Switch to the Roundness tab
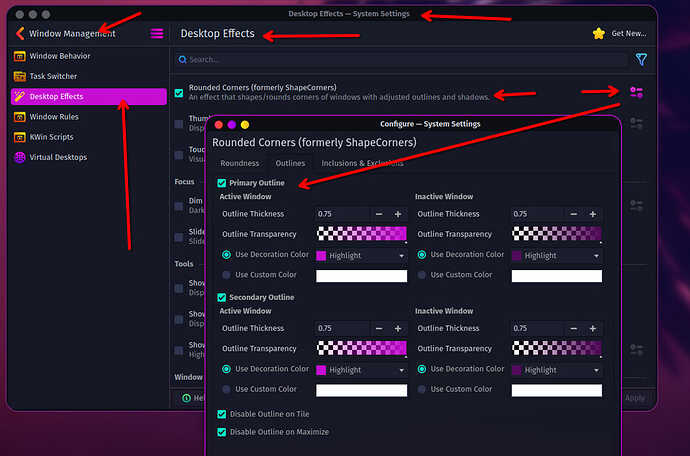 (x=240, y=163)
